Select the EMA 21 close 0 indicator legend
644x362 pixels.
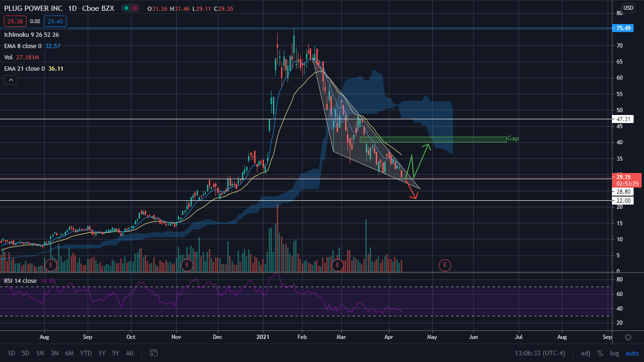tap(24, 68)
